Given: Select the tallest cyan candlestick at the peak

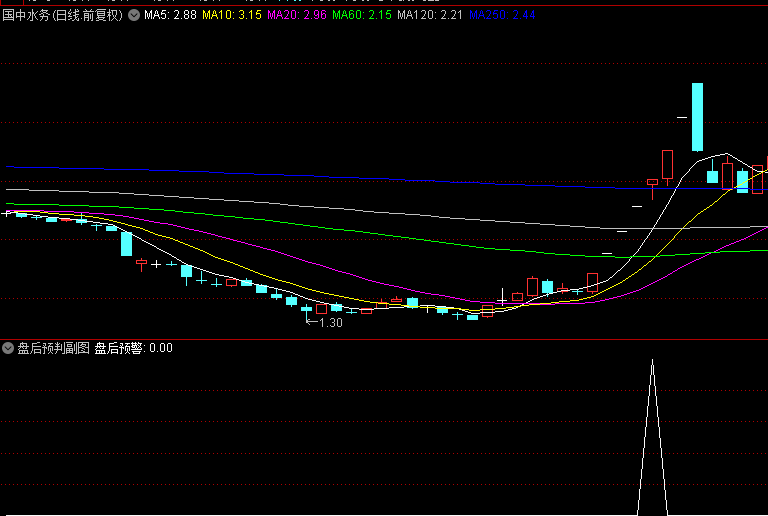Looking at the screenshot, I should coord(697,117).
